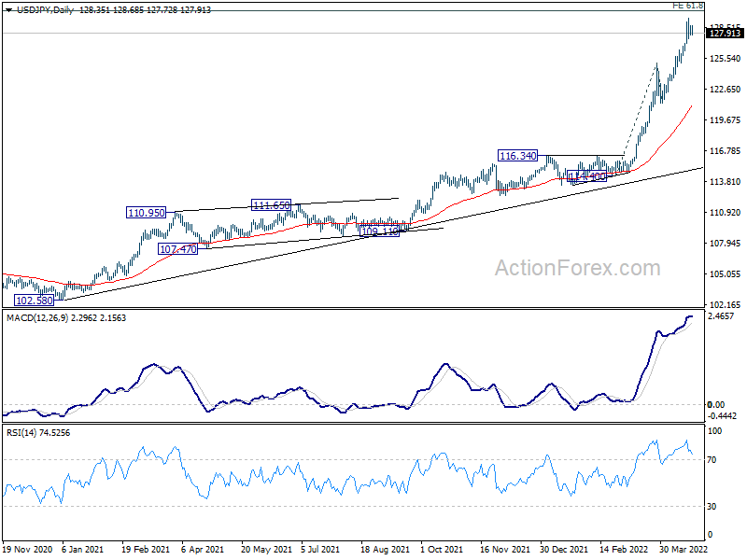Click the RSI 70 overbought level label
Screen dimensions: 747x560
(712, 460)
